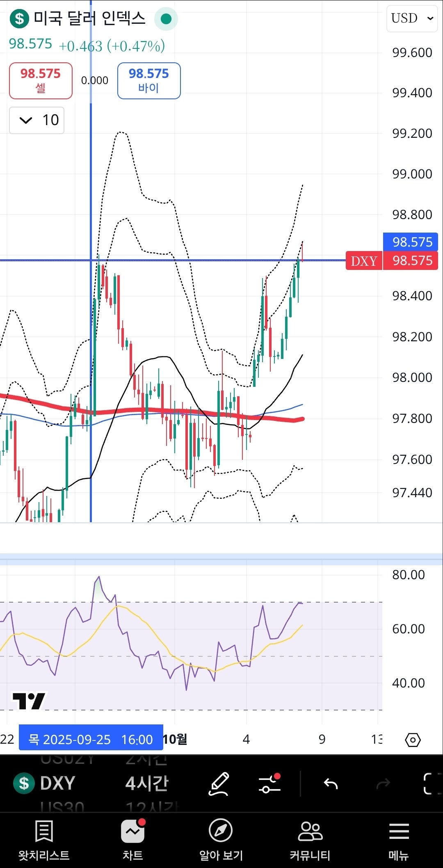Tap the blue 98.575 buy button
443x868 pixels.
(149, 81)
